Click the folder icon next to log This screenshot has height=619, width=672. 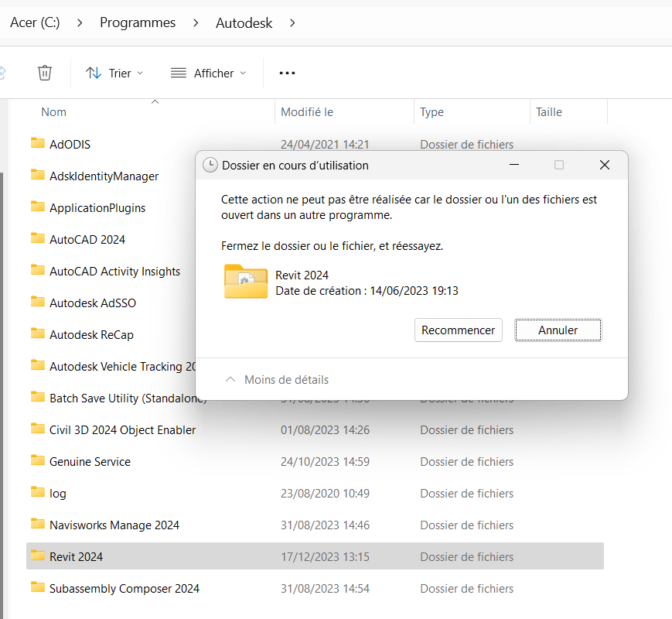click(38, 492)
